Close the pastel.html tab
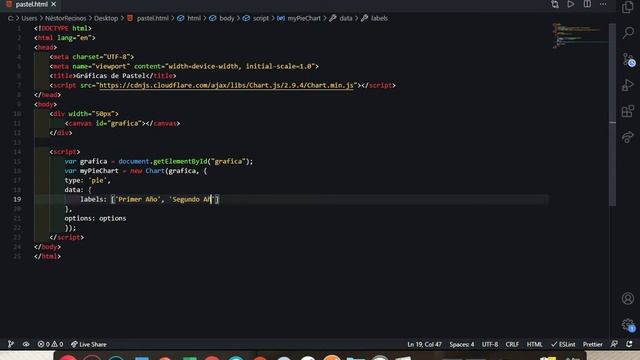The height and width of the screenshot is (360, 640). pos(53,4)
